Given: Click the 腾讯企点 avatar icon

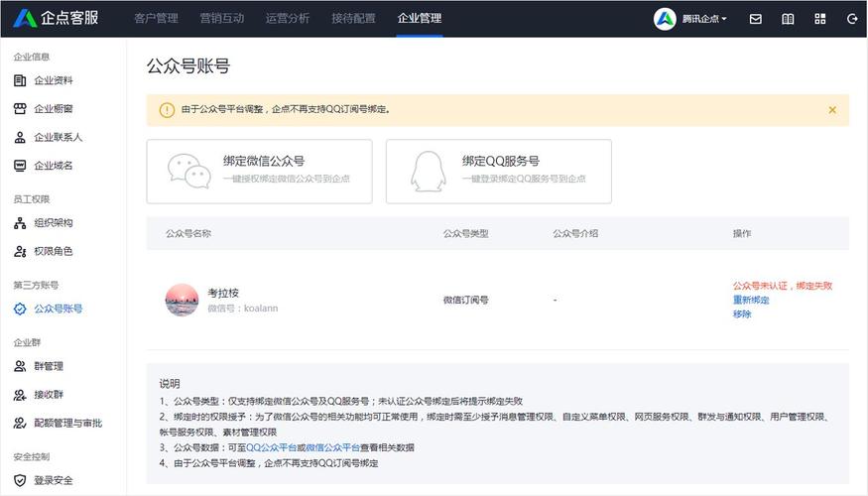Looking at the screenshot, I should (665, 19).
